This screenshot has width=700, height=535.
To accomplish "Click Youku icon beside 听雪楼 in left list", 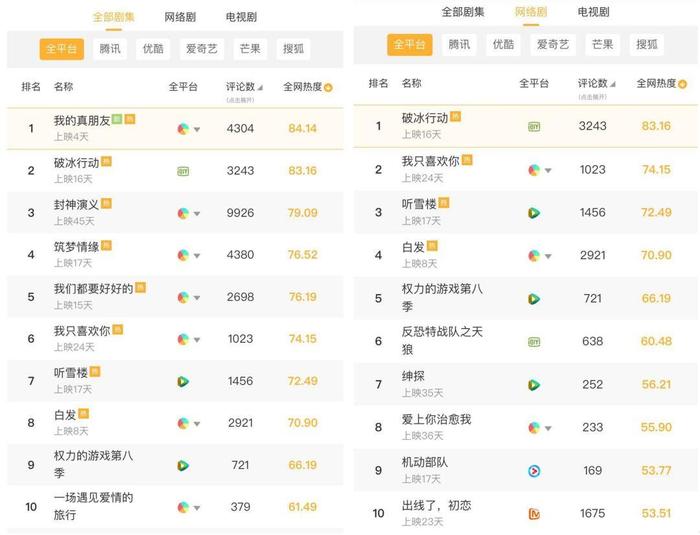I will click(x=183, y=381).
